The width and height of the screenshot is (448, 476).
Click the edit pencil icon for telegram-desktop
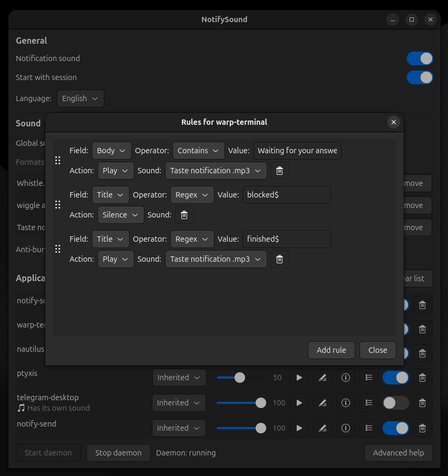(323, 403)
